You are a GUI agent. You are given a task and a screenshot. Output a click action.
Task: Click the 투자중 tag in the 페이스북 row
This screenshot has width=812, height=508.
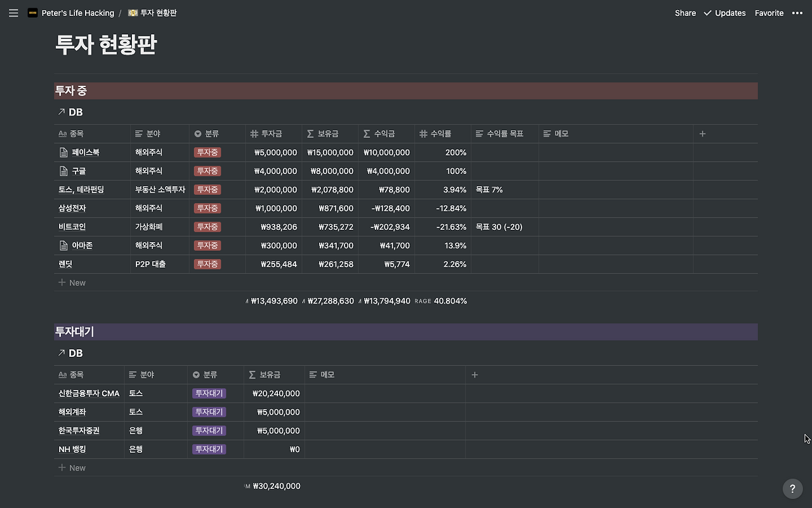click(207, 152)
